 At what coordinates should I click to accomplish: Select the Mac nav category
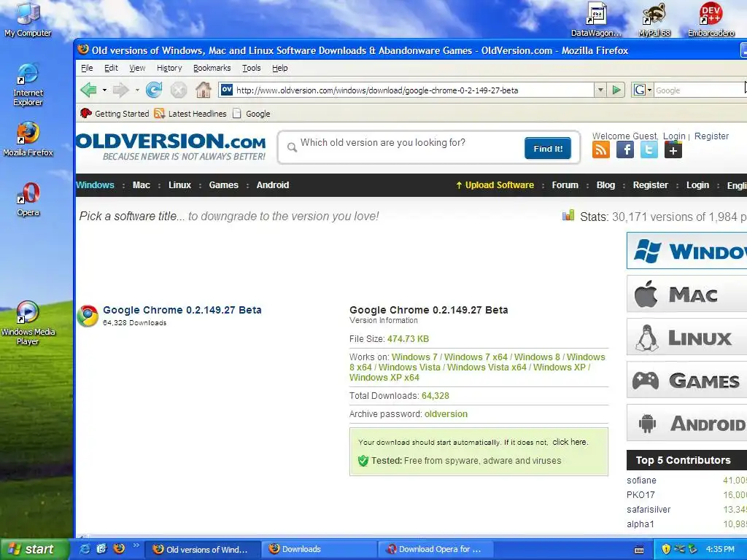coord(141,185)
